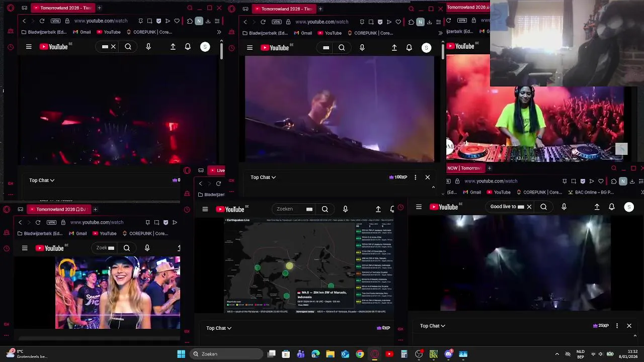Toggle VPN in bottom-left Opera address bar
The height and width of the screenshot is (362, 644).
[51, 222]
